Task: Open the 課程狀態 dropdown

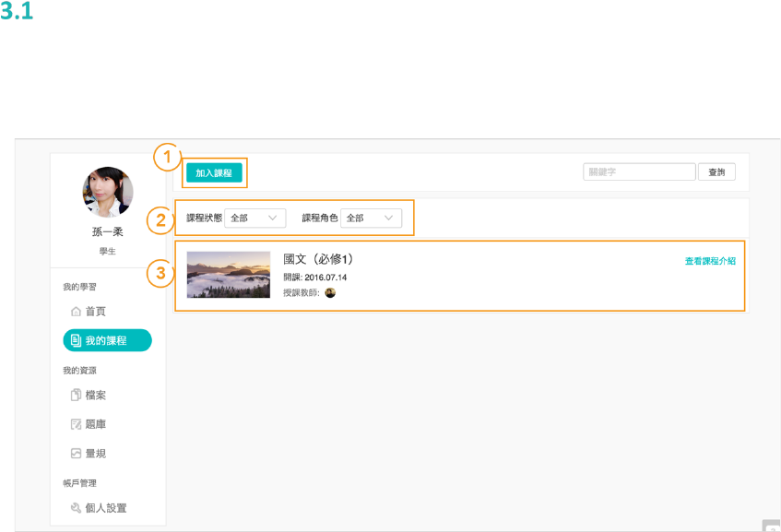Action: tap(254, 218)
